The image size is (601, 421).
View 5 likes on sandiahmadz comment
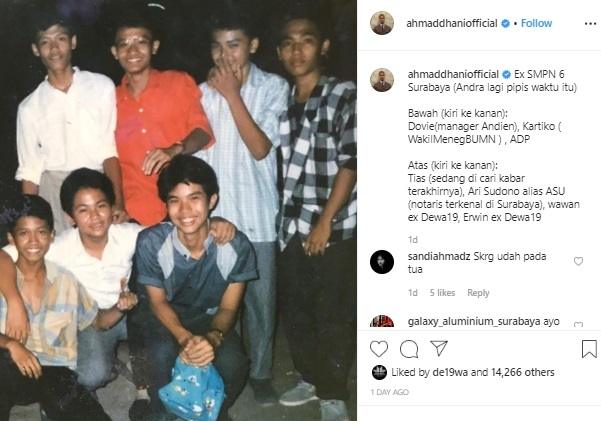442,293
